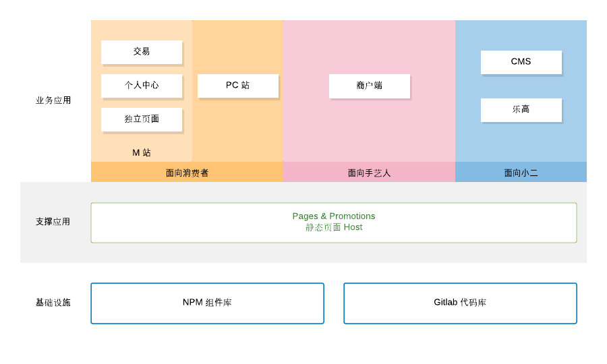
Task: Click the M 站 label
Action: click(142, 153)
